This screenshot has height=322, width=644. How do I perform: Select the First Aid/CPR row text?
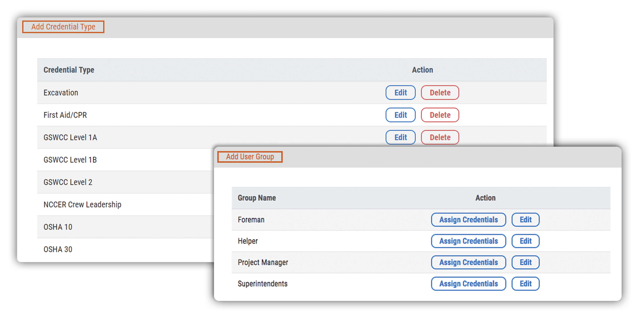coord(65,115)
